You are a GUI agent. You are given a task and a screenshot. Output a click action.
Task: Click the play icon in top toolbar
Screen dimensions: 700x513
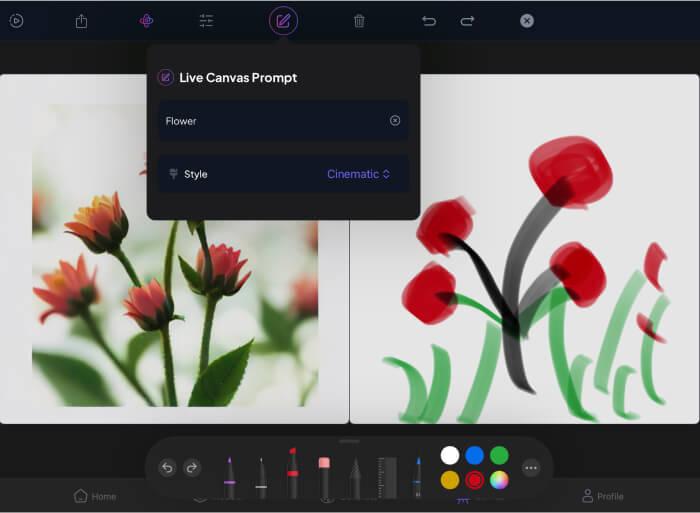coord(16,21)
